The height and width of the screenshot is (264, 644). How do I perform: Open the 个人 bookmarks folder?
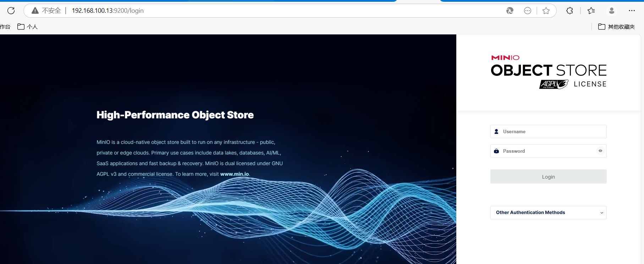tap(27, 27)
